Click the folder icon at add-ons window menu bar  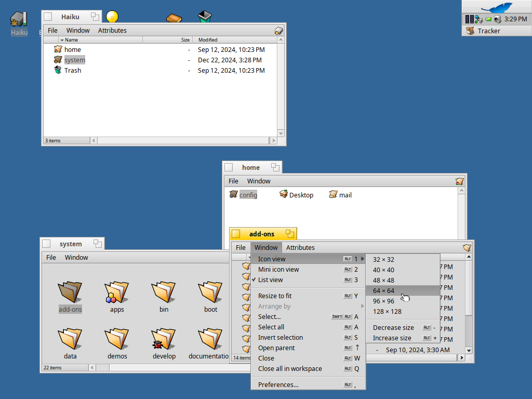(x=467, y=248)
